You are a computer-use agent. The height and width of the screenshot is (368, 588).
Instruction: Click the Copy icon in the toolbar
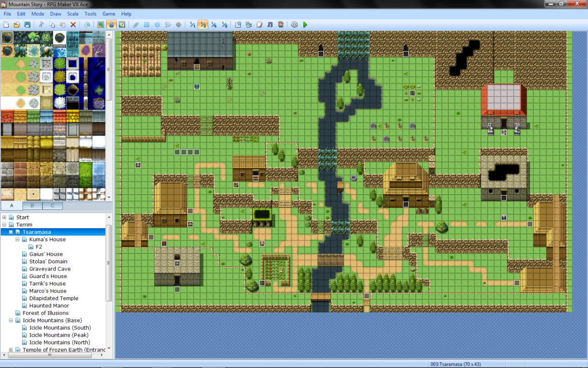tap(52, 24)
